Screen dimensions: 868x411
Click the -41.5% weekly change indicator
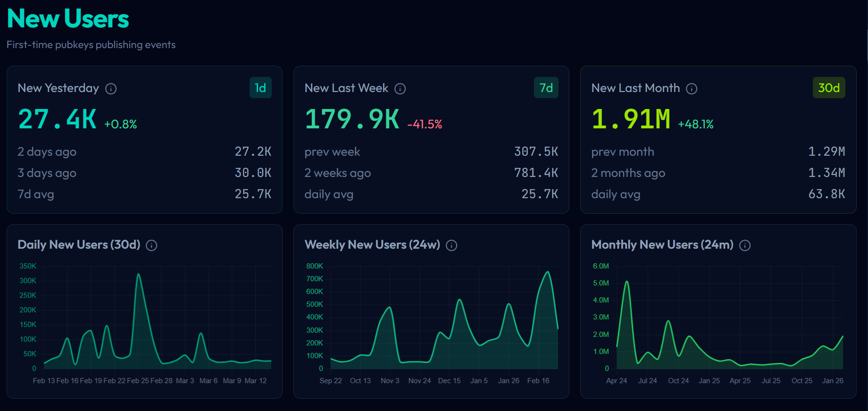(425, 125)
